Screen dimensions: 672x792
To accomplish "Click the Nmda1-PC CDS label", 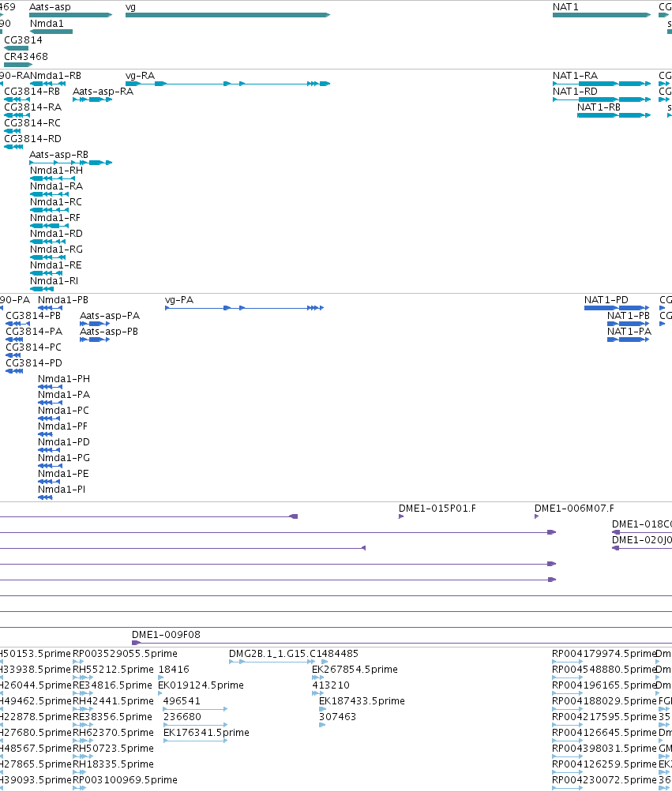I will (64, 411).
